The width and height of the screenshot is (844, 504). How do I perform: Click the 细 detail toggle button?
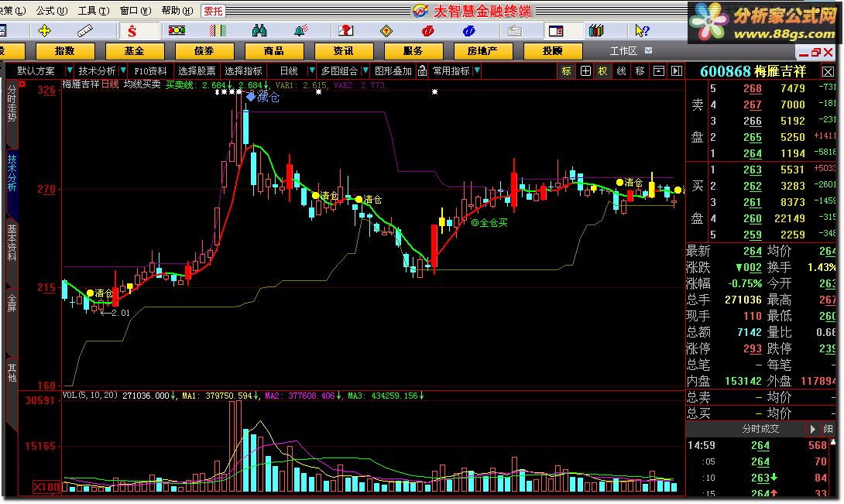[828, 429]
